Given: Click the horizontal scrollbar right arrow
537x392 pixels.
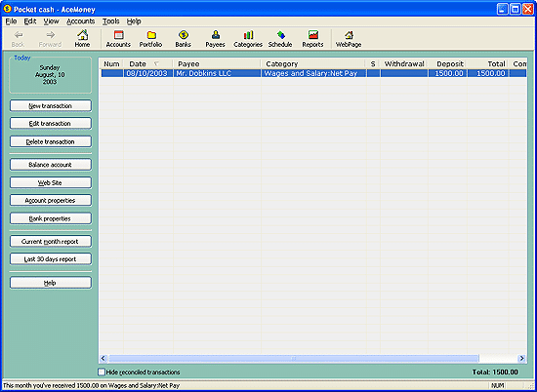Looking at the screenshot, I should point(521,358).
